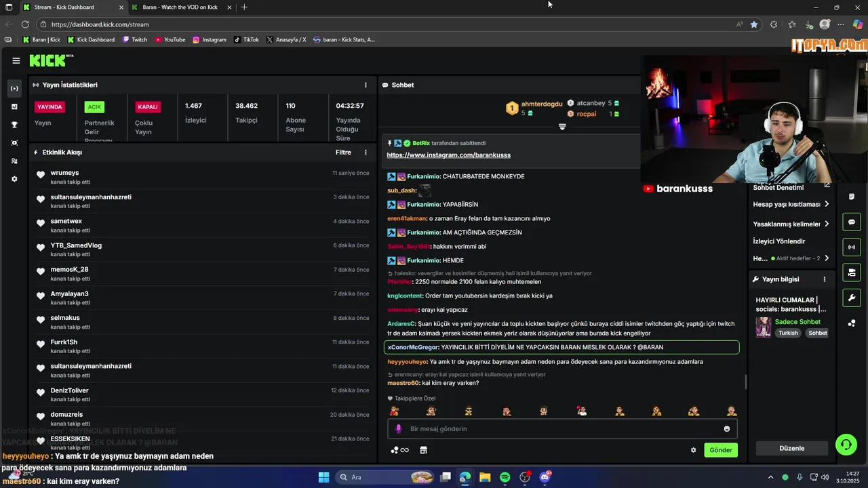Screen dimensions: 868x488
Task: Click the document notes widget icon
Action: pyautogui.click(x=852, y=197)
